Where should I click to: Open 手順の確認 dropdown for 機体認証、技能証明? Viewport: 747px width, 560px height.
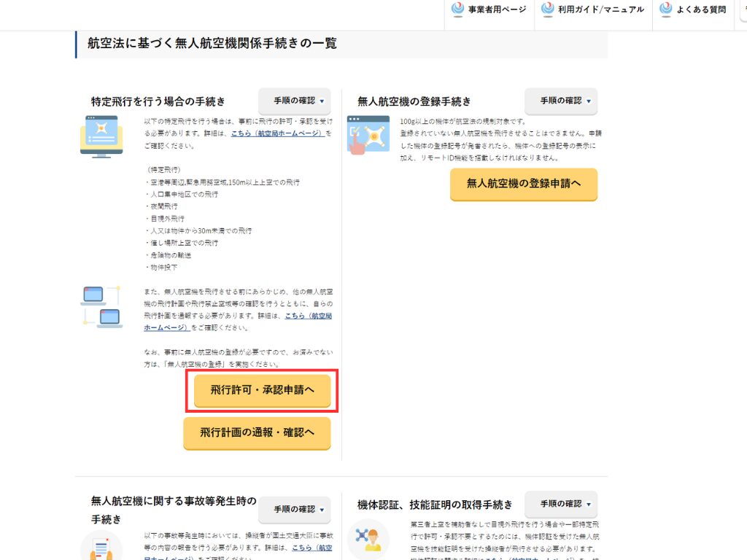[x=561, y=504]
